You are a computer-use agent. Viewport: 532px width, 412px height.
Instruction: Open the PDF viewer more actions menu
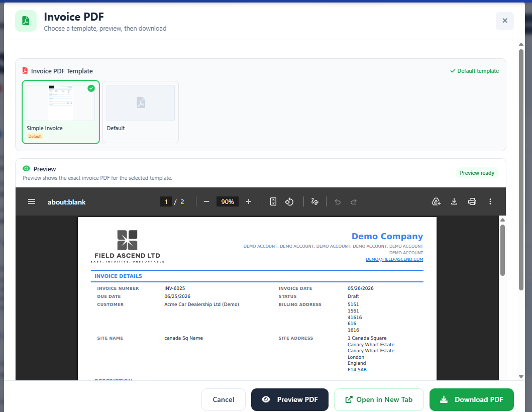click(490, 201)
